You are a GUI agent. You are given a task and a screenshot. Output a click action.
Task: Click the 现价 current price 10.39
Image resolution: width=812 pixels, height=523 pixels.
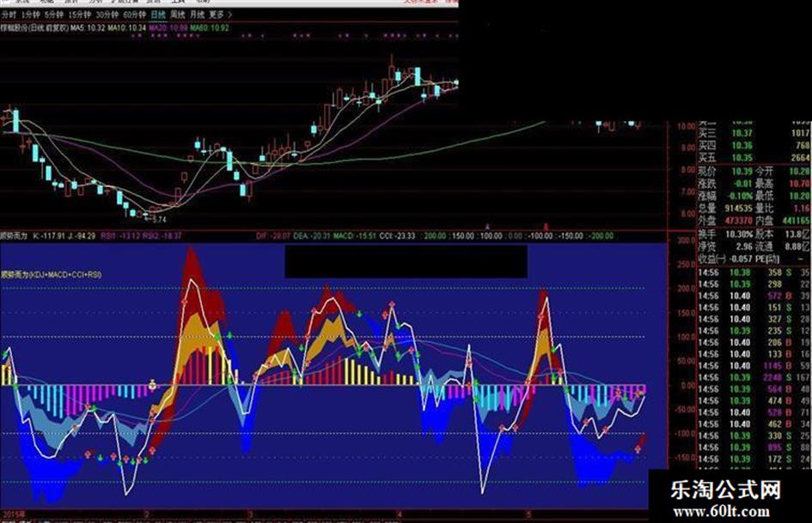point(742,171)
